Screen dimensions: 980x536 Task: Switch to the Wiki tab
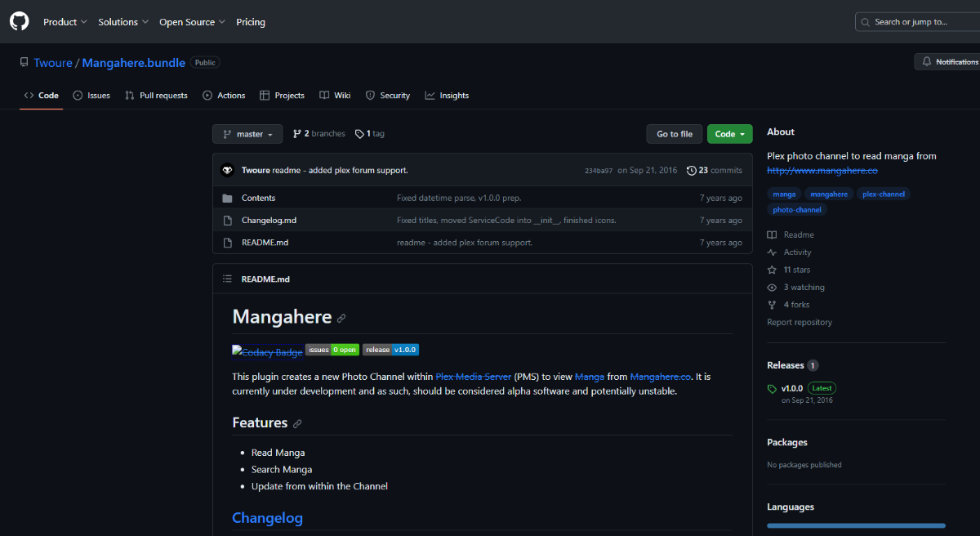(x=335, y=96)
